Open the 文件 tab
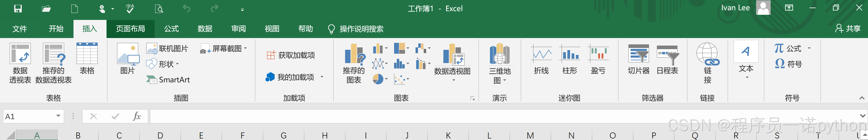Viewport: 868px width, 140px height. click(x=20, y=29)
